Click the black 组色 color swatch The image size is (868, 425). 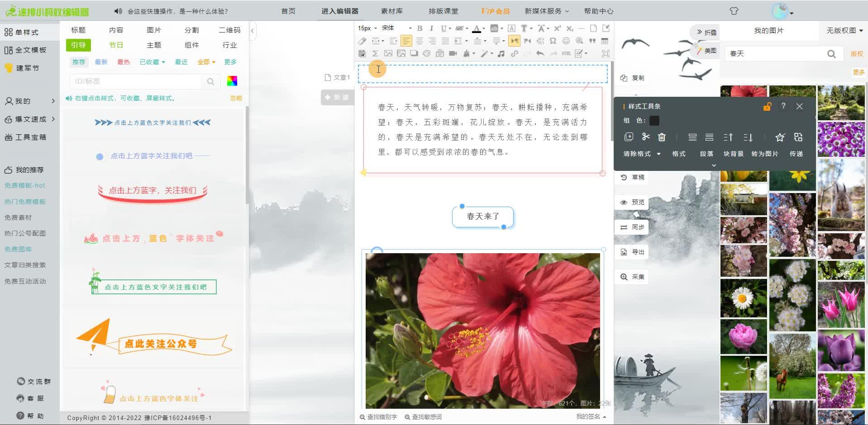pos(654,121)
